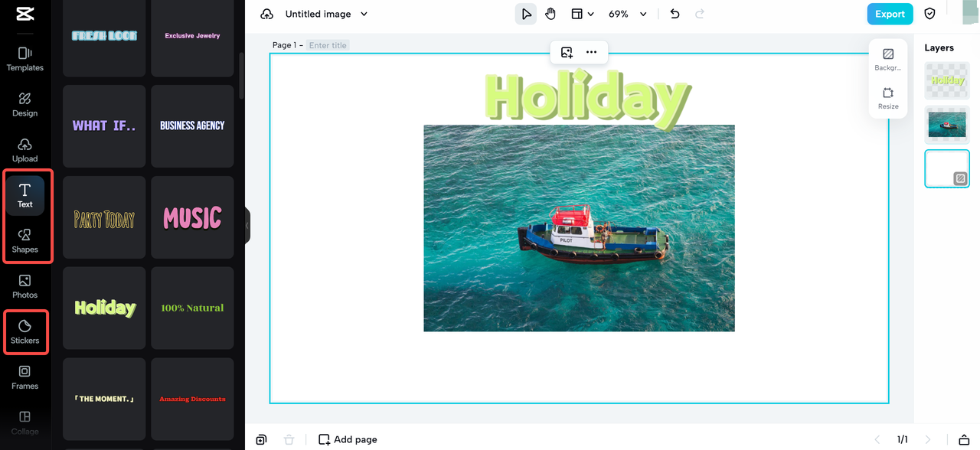Redo the last action

699,14
